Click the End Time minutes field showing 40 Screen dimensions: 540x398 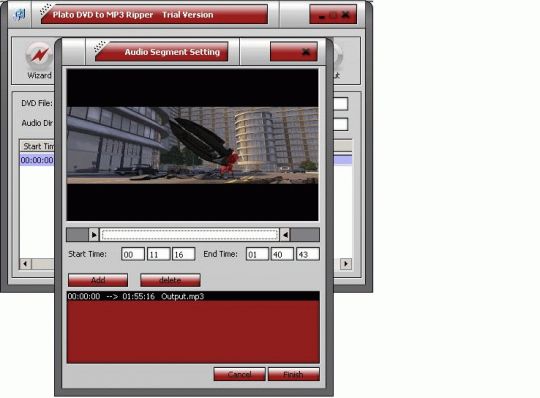(282, 254)
